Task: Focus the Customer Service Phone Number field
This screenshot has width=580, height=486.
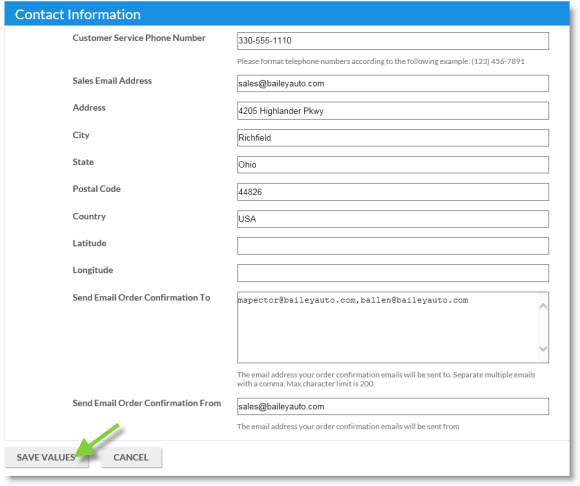Action: click(x=392, y=41)
